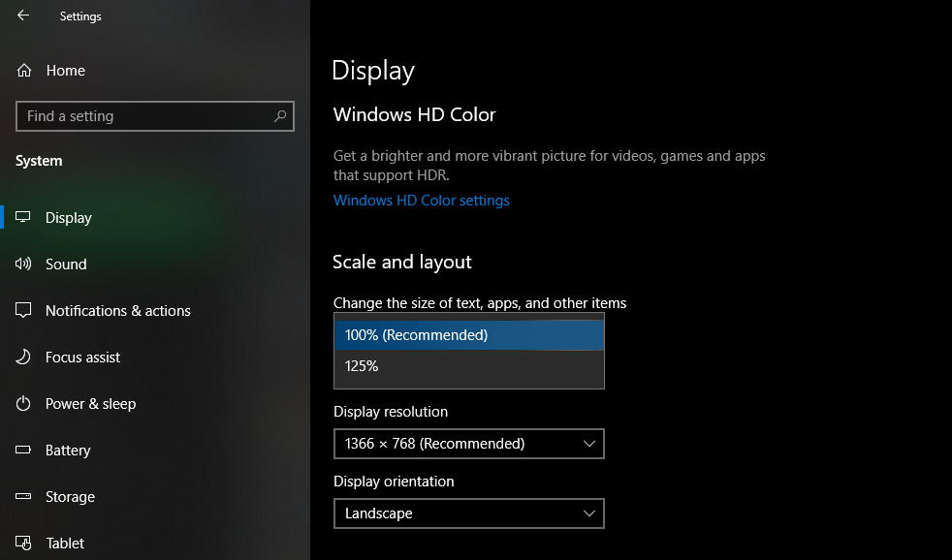The height and width of the screenshot is (560, 952).
Task: Click the Power & sleep icon
Action: (23, 403)
